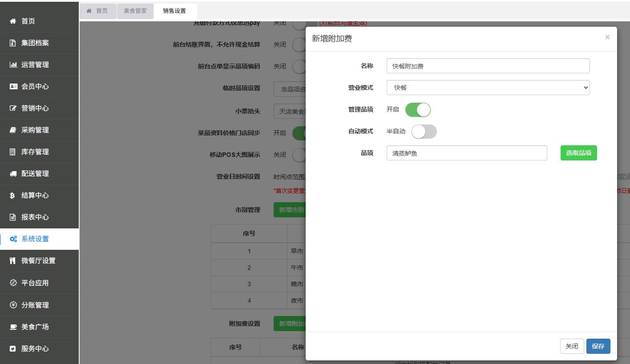Open the 营业模式 dropdown showing 快餐

pos(488,88)
